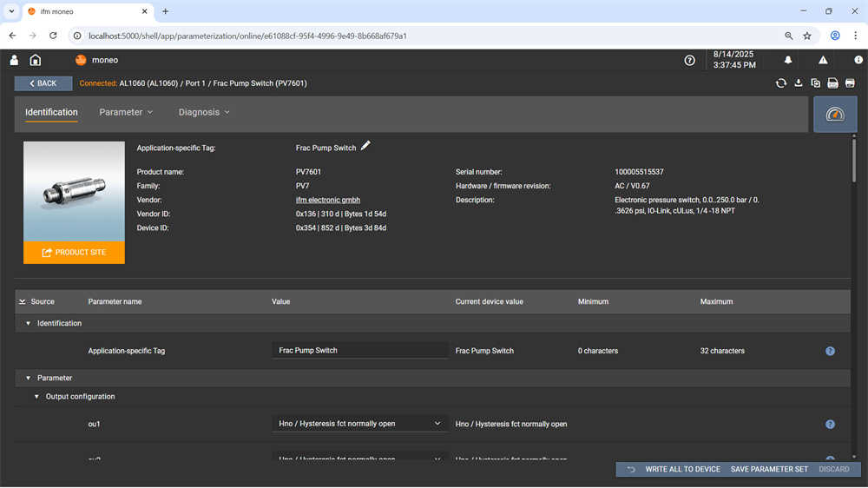
Task: Go back in browser history
Action: (x=12, y=36)
